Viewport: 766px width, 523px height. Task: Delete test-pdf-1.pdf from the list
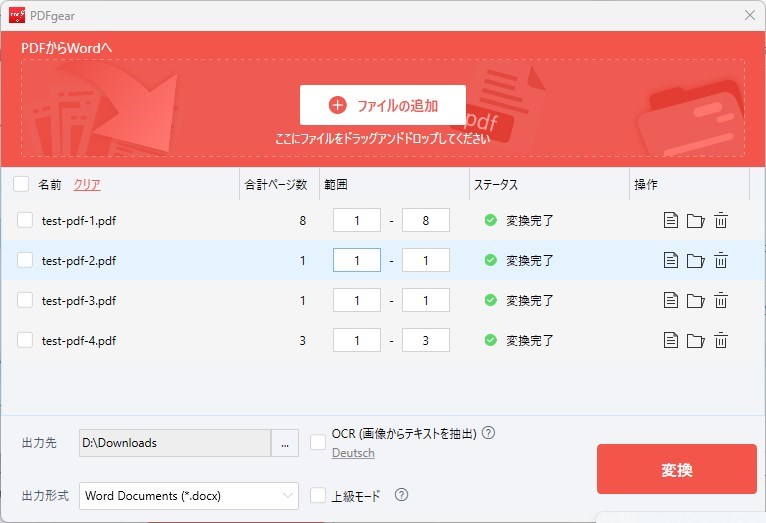tap(721, 220)
